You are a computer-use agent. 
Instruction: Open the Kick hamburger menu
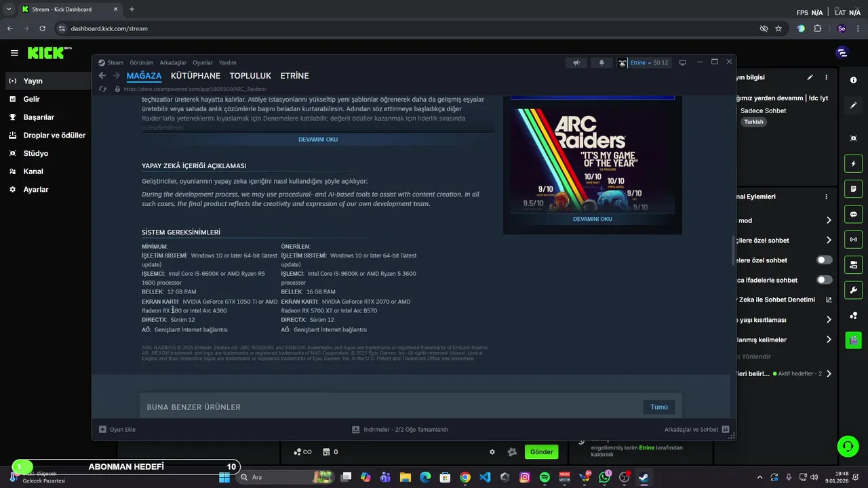click(14, 53)
